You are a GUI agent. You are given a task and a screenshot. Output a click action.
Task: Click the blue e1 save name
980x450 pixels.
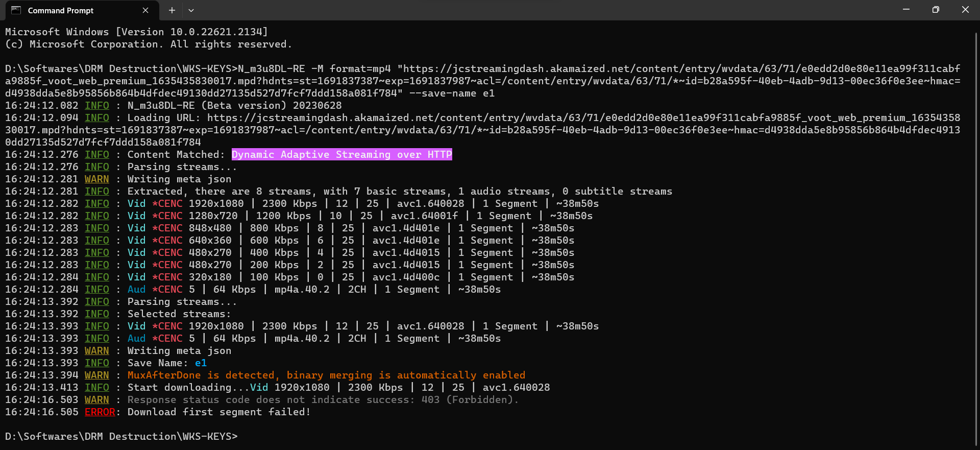[x=201, y=363]
